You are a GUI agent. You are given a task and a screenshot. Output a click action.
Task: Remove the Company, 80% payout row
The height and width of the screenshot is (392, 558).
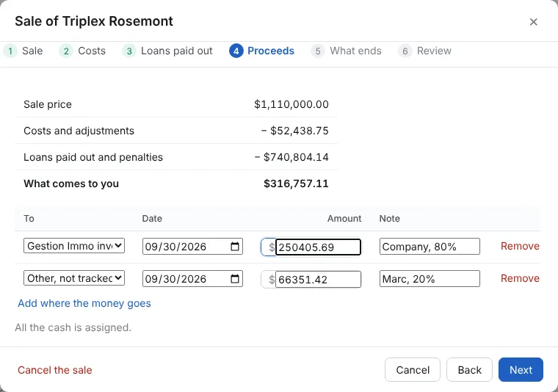tap(520, 246)
